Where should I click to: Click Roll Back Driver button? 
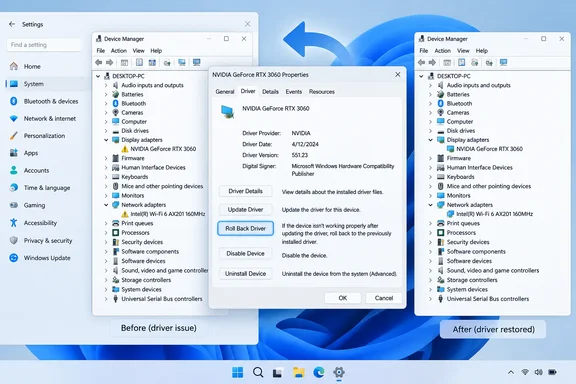(x=245, y=228)
